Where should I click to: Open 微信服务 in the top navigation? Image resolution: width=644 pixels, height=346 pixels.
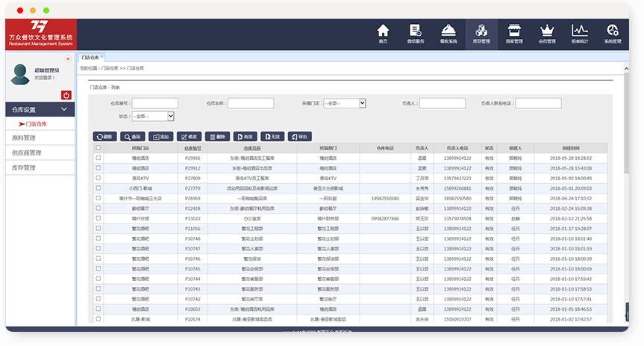pos(416,34)
